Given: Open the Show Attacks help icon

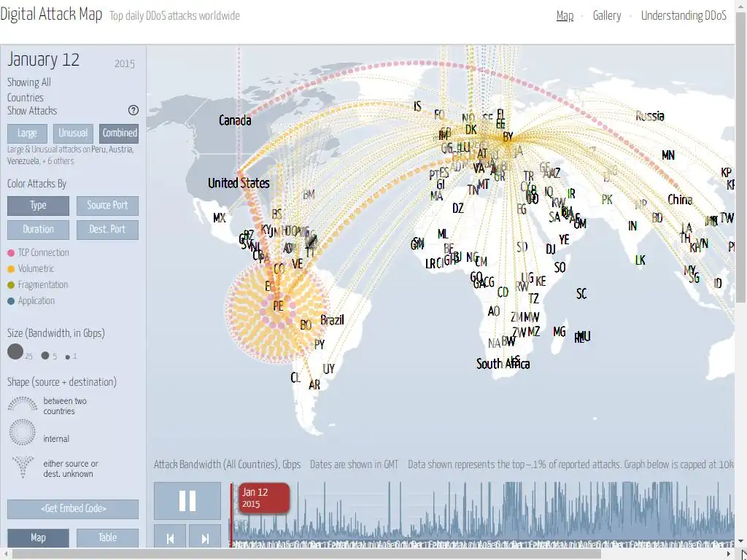Looking at the screenshot, I should coord(133,110).
